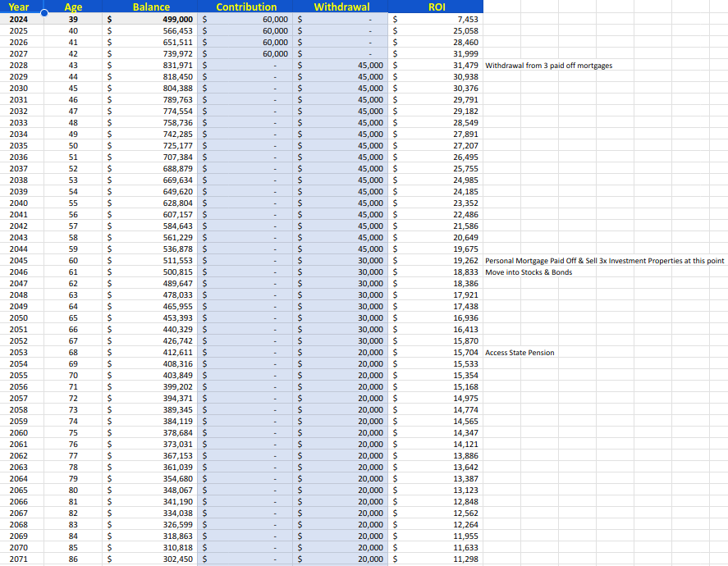Select the 60,000 contribution for year 2027
This screenshot has width=728, height=566.
click(245, 54)
